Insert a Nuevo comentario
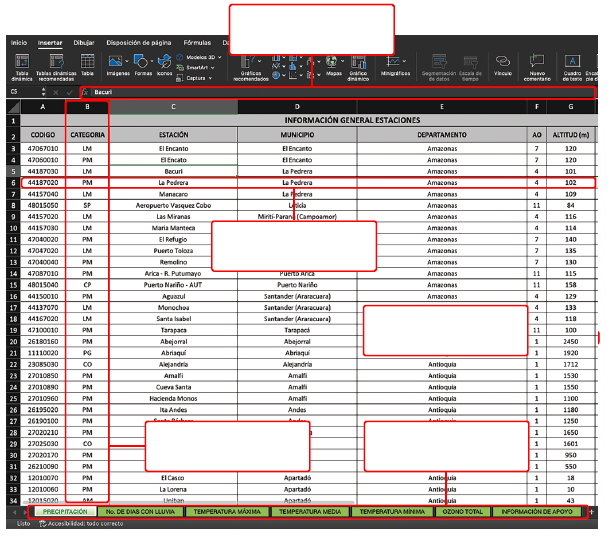 coord(537,61)
